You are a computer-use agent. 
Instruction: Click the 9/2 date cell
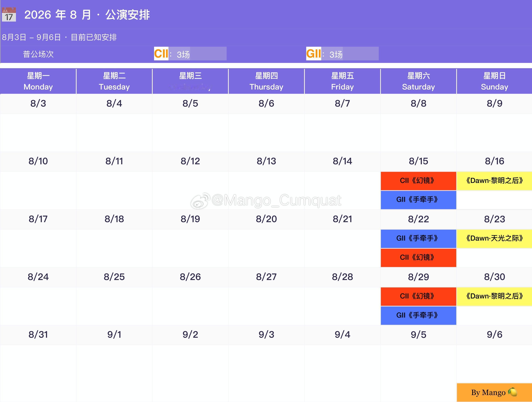tap(190, 335)
